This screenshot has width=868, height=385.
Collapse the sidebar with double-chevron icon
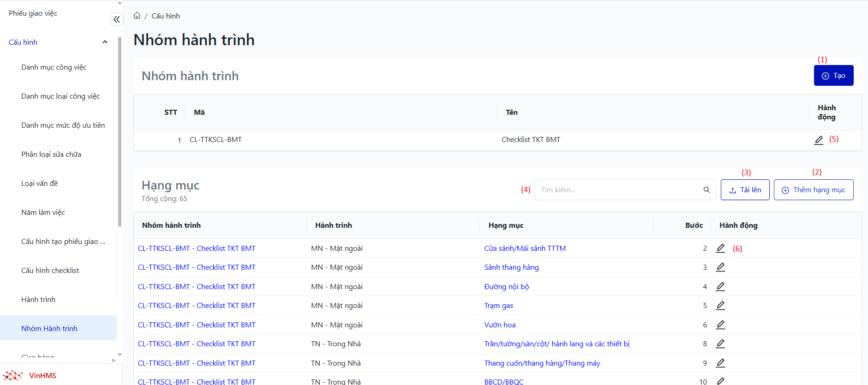coord(117,19)
